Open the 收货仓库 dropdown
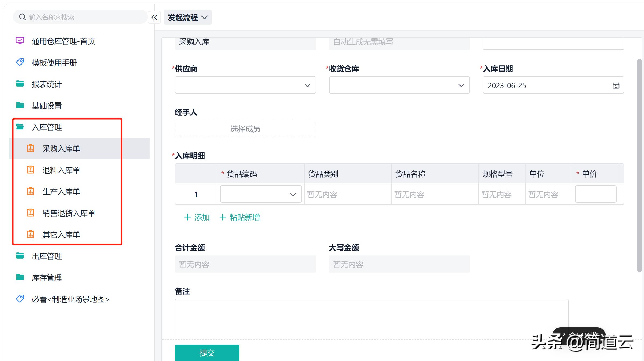 461,85
